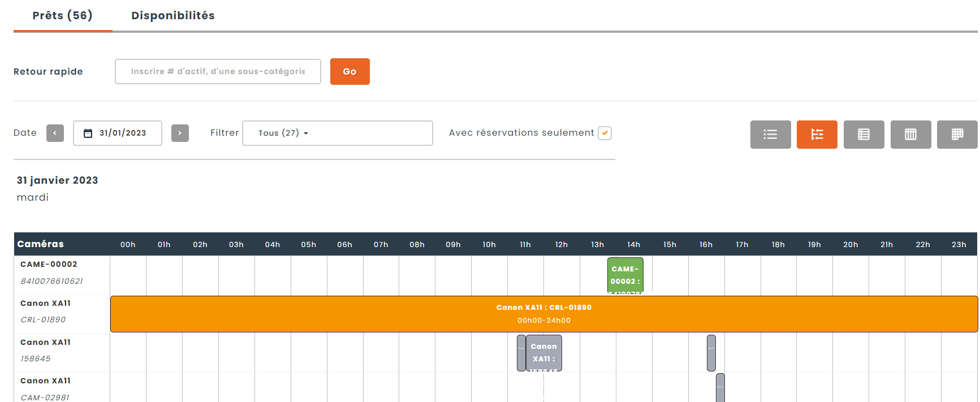Click the calendar icon in the date field
Image resolution: width=980 pixels, height=402 pixels.
[88, 133]
